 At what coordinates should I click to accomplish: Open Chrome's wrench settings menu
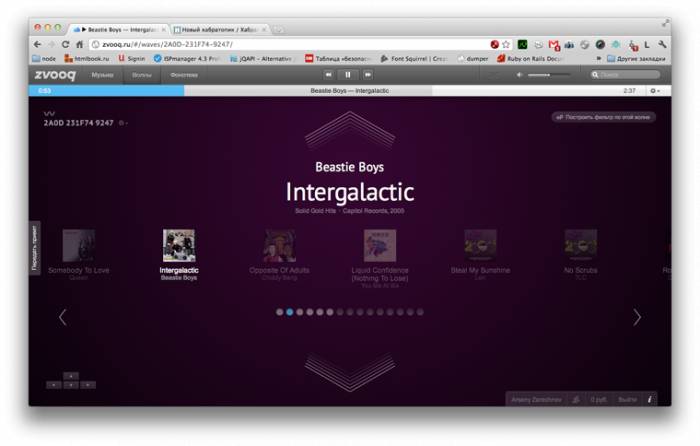coord(662,44)
